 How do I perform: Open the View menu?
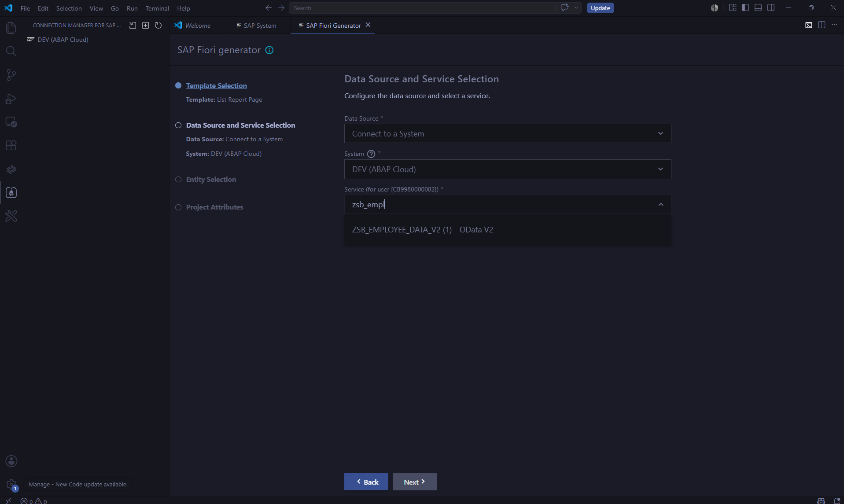tap(96, 8)
